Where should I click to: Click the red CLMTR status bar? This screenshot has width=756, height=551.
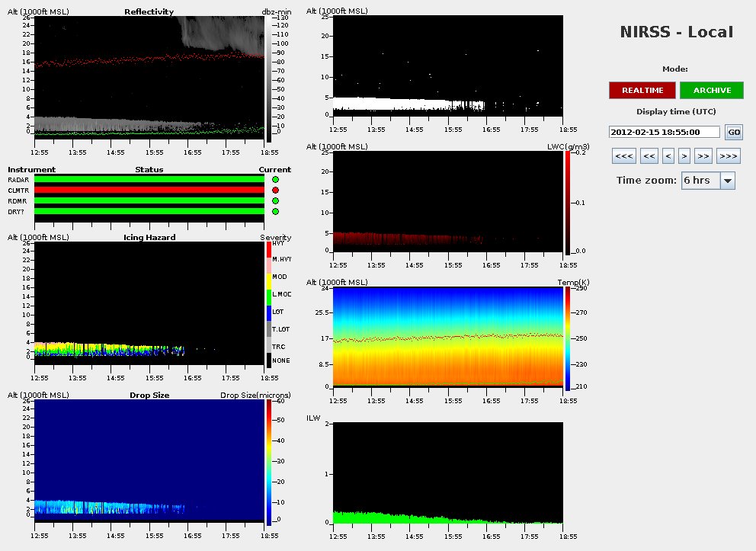pos(149,190)
